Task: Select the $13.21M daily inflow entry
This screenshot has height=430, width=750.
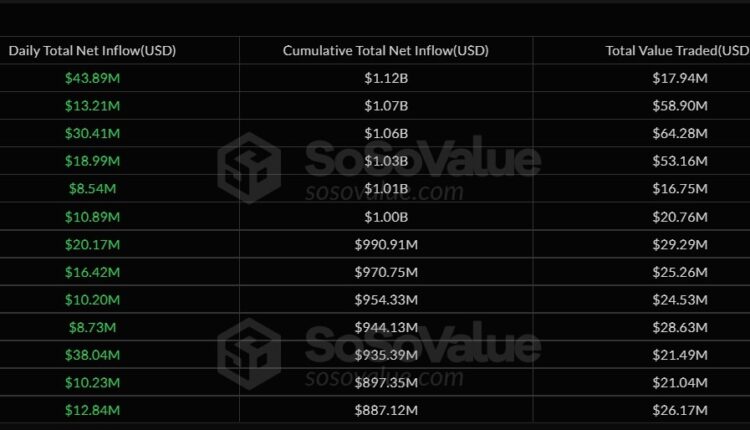Action: (92, 105)
